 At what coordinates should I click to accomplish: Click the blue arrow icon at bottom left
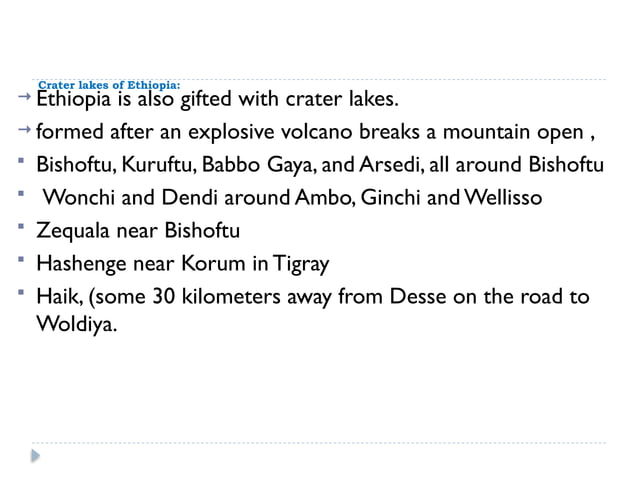coord(35,454)
